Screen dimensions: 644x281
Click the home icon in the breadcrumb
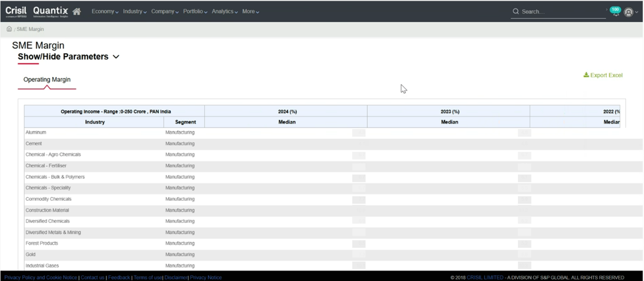pyautogui.click(x=9, y=28)
